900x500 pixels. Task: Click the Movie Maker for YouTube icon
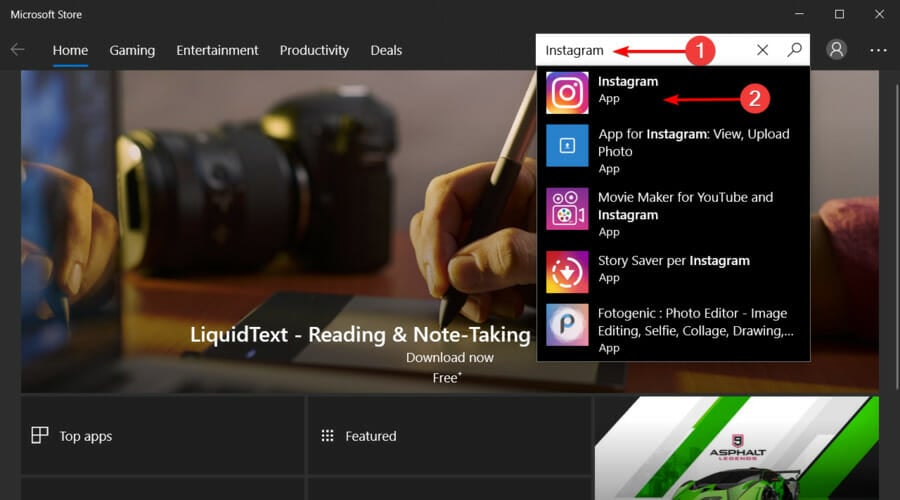567,208
